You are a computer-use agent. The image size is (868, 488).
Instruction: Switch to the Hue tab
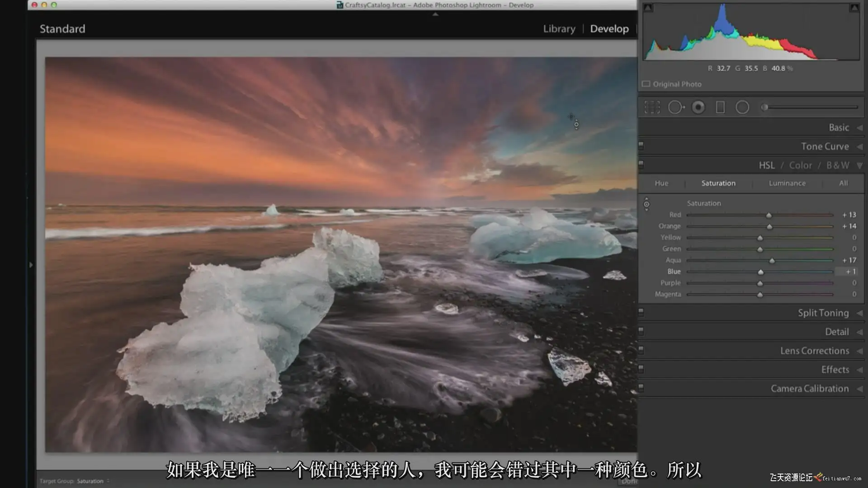pos(661,183)
